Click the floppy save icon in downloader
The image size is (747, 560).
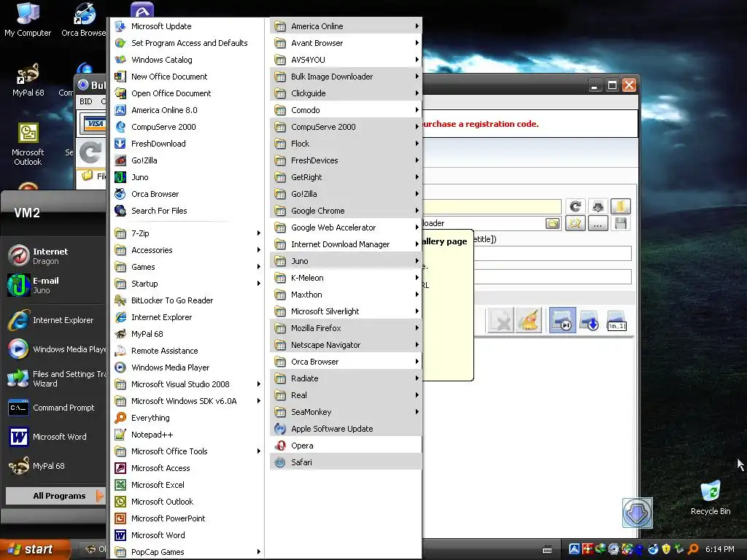620,223
